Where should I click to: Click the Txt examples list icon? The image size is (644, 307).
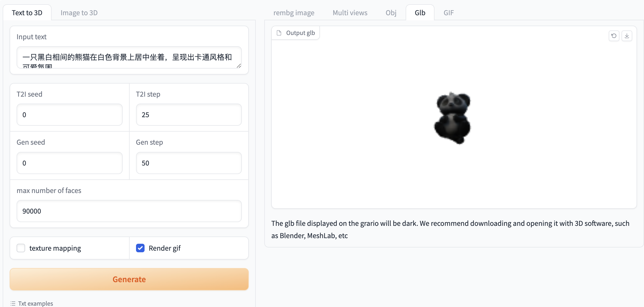point(13,304)
